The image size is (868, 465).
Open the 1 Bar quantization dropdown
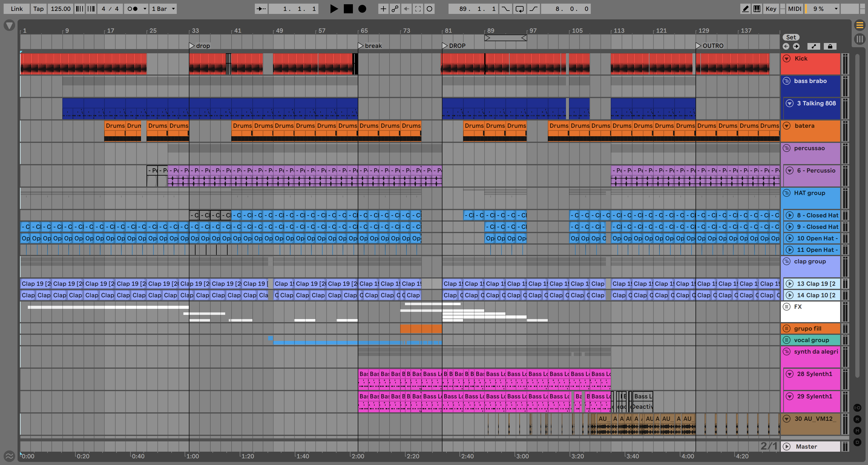163,9
